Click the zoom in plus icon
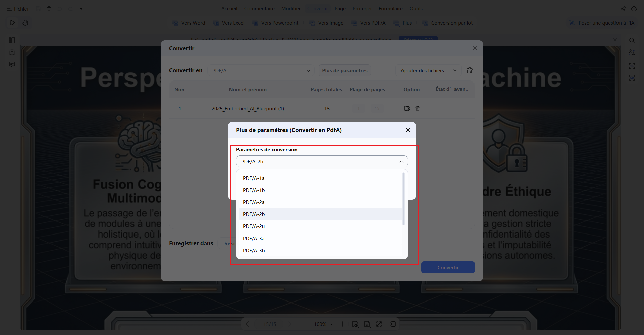Image resolution: width=644 pixels, height=335 pixels. coord(342,324)
